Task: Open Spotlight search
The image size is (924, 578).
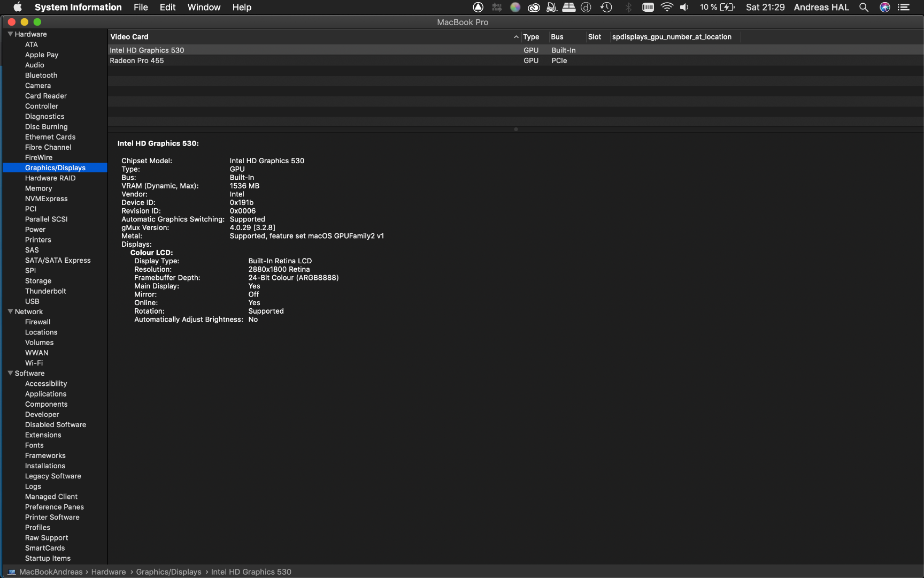Action: pyautogui.click(x=864, y=7)
